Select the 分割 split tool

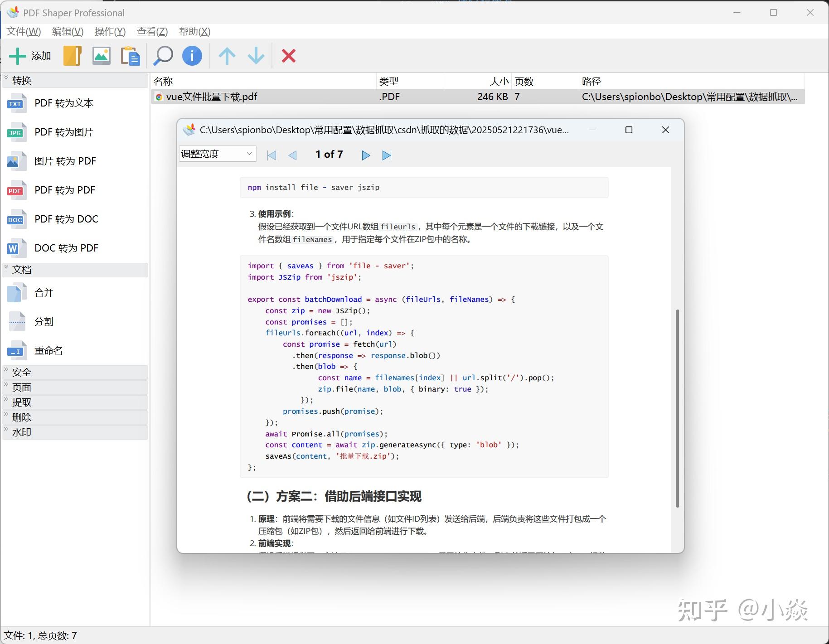[44, 321]
